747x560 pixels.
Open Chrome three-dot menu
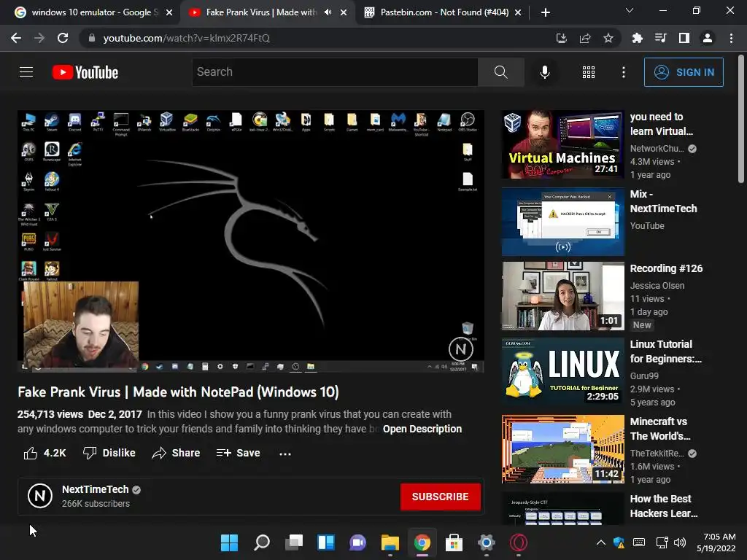[x=731, y=38]
